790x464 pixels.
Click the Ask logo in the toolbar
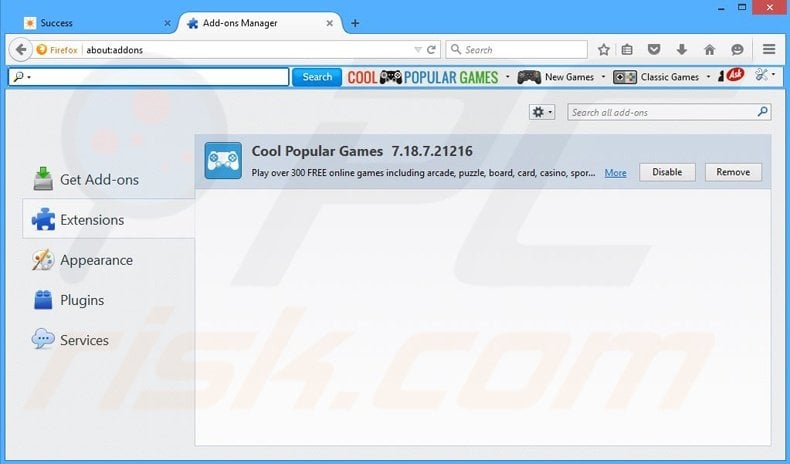734,75
